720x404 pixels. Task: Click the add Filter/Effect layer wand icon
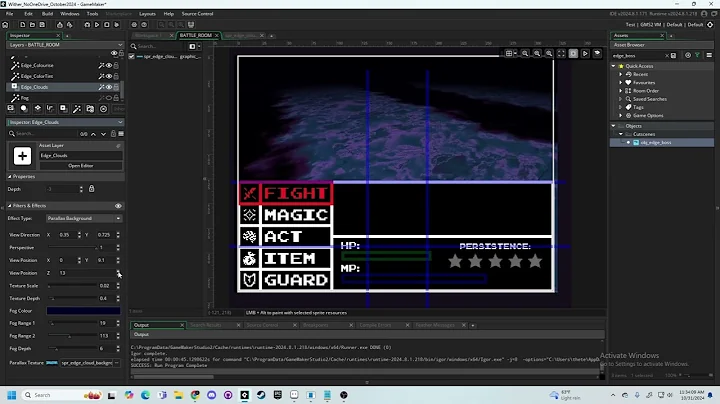(x=77, y=108)
